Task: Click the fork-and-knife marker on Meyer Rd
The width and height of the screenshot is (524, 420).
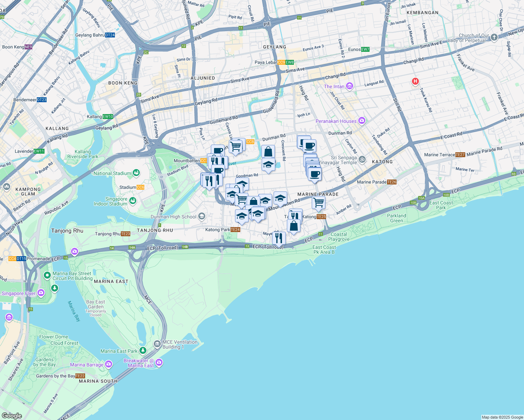Action: (279, 238)
